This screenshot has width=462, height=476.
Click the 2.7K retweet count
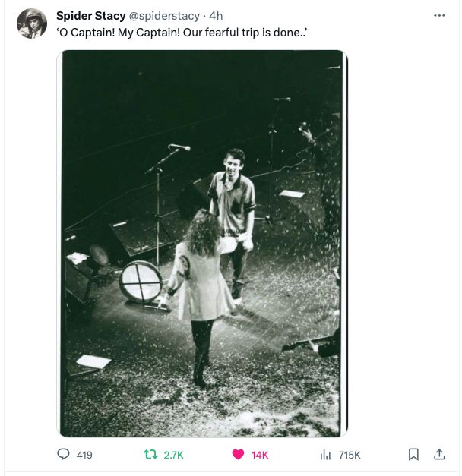[174, 455]
